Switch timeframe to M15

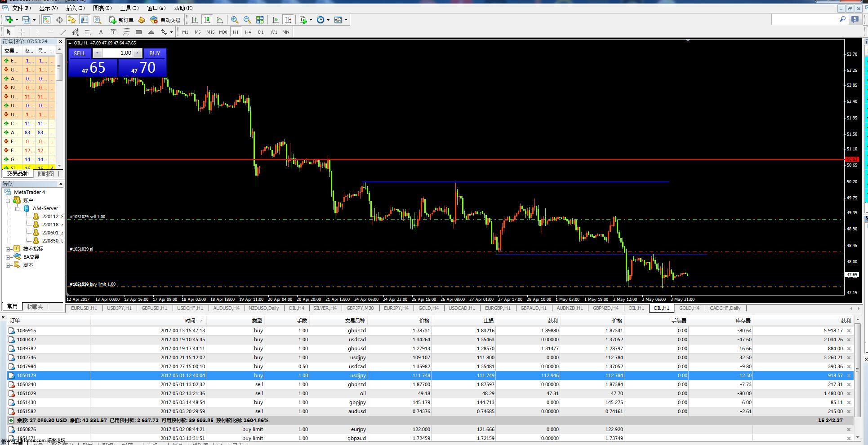click(x=210, y=32)
